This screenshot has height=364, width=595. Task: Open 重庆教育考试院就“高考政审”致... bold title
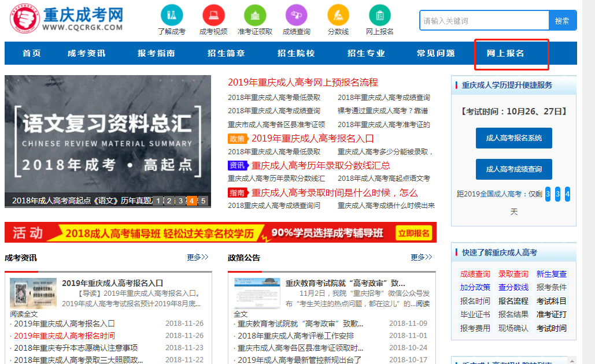[345, 283]
